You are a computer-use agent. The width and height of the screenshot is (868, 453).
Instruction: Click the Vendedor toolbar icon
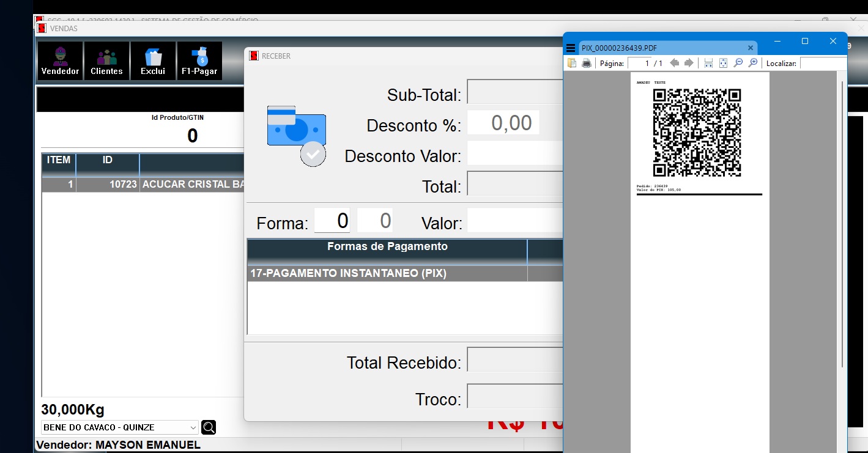coord(60,61)
